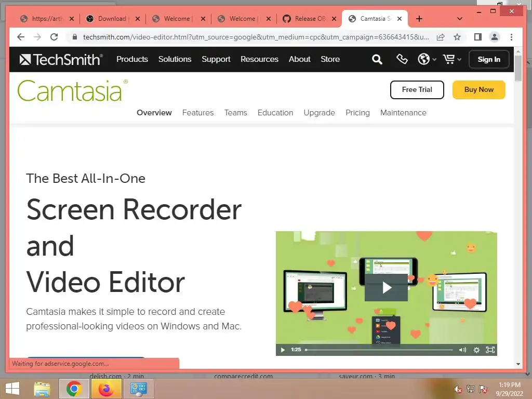Viewport: 532px width, 399px height.
Task: Click the browser forward arrow
Action: point(37,37)
